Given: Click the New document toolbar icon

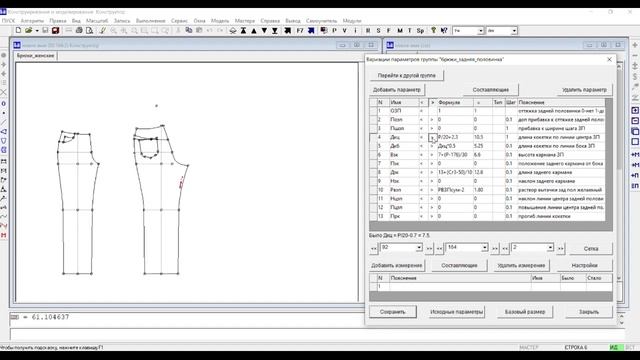Looking at the screenshot, I should tap(18, 31).
